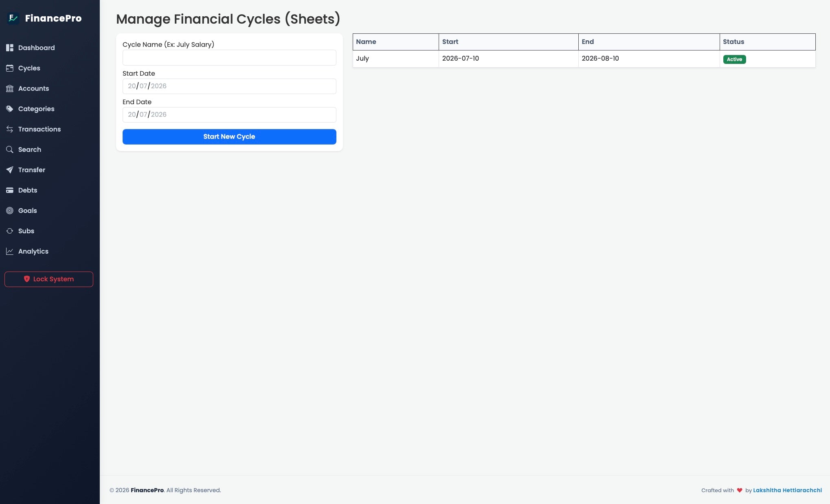Click the Start Date label
830x504 pixels.
pos(139,73)
